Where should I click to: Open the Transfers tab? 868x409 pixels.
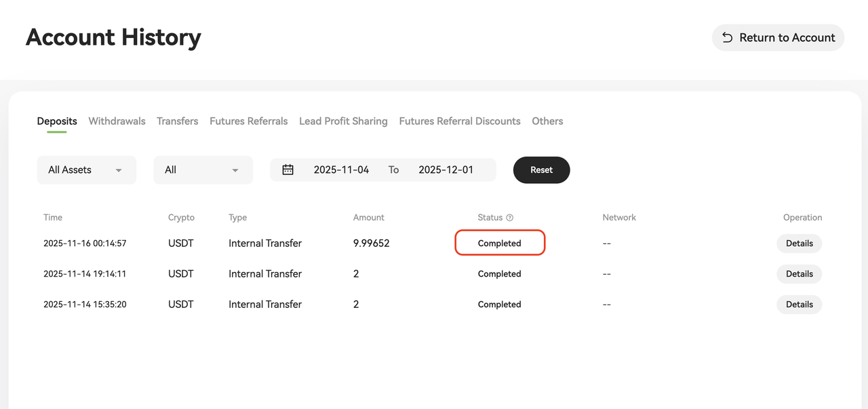tap(177, 121)
